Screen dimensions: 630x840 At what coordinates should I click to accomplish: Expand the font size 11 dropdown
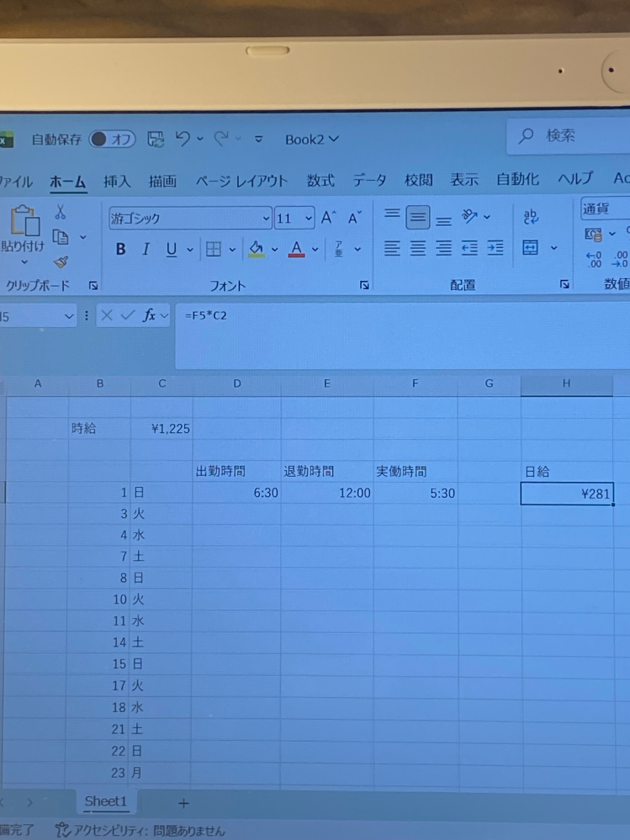(x=309, y=218)
